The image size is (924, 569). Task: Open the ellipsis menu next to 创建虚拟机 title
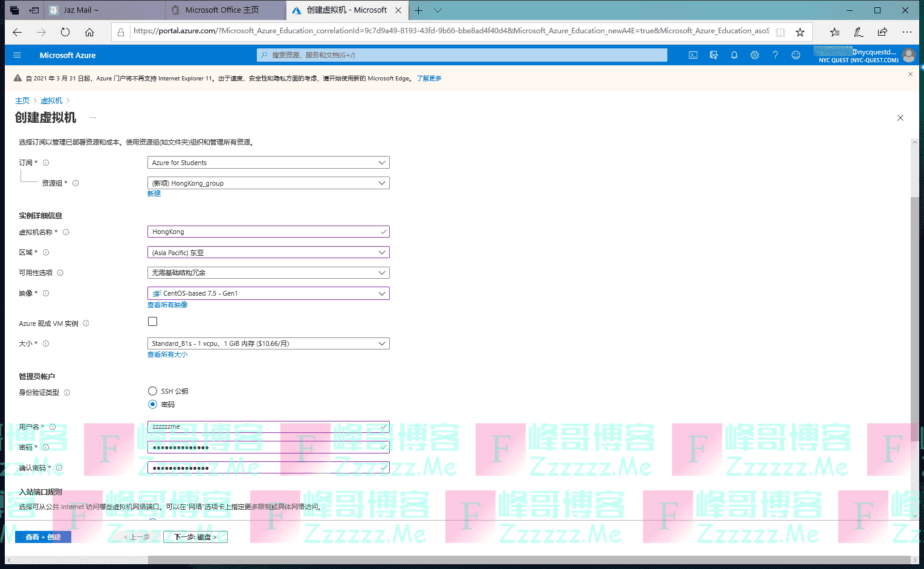point(93,117)
